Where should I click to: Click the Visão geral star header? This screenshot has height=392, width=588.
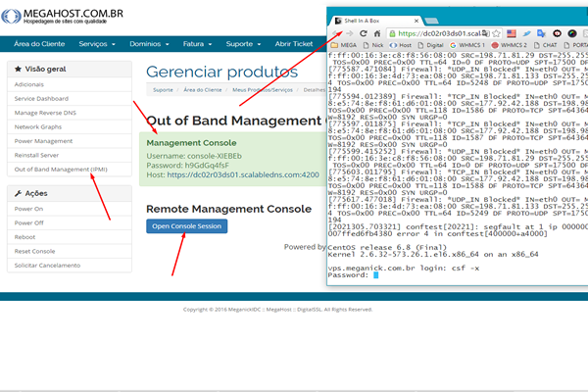click(x=70, y=69)
